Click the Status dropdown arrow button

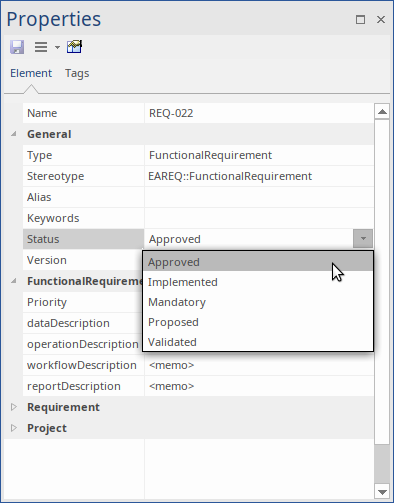363,239
